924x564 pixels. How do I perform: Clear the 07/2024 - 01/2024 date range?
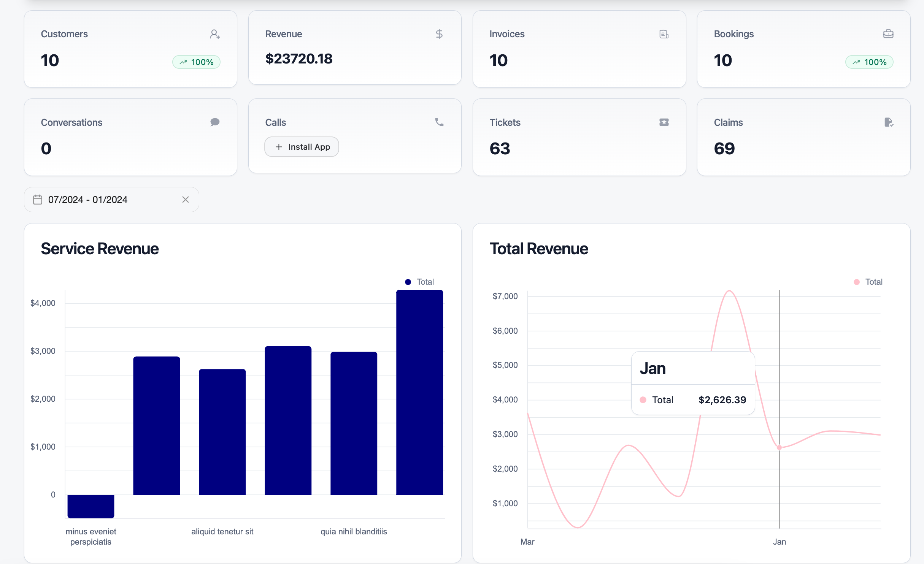coord(186,200)
